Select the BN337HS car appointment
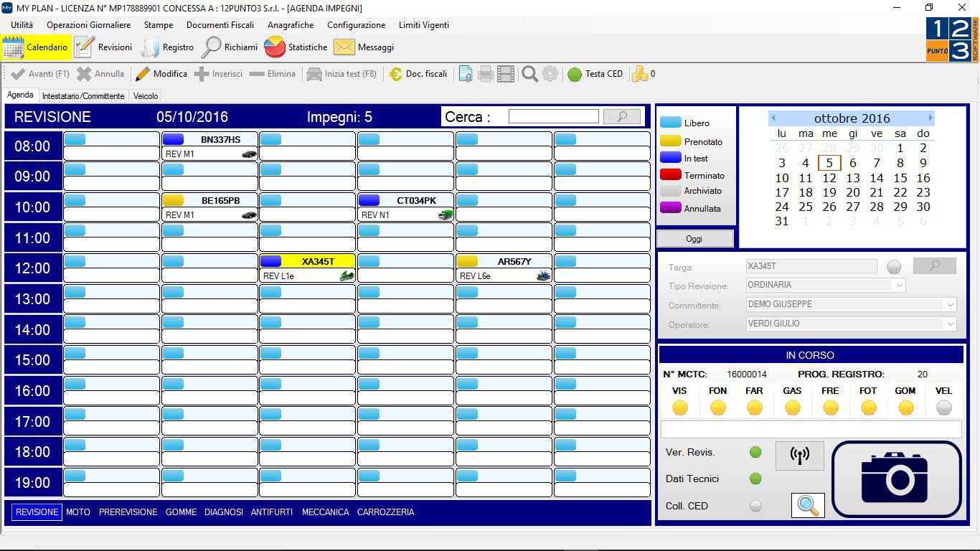This screenshot has width=980, height=551. tap(209, 146)
